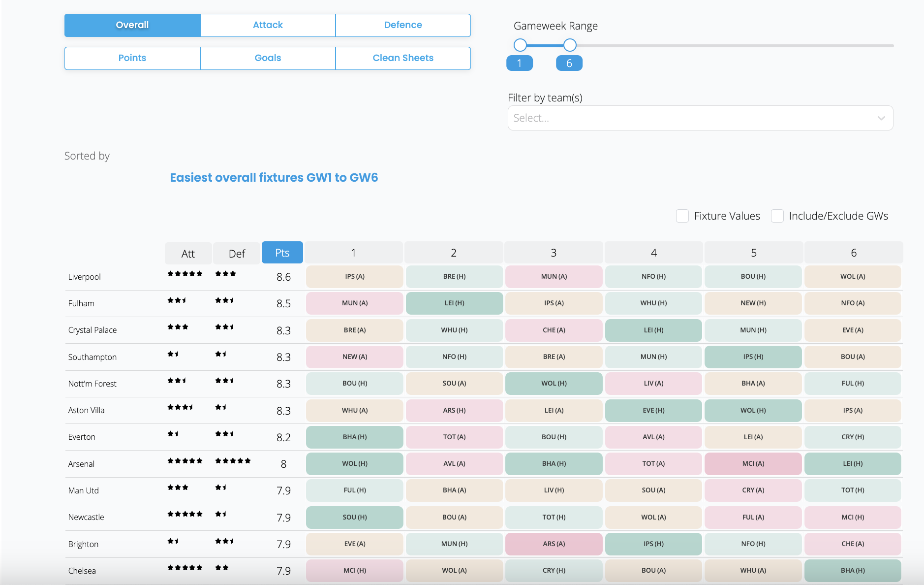Screen dimensions: 924x585
Task: Expand the team filter dropdown chevron
Action: 881,118
